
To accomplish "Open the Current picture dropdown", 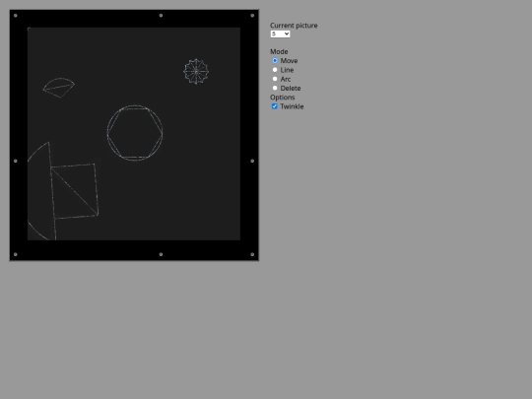I will (x=280, y=33).
